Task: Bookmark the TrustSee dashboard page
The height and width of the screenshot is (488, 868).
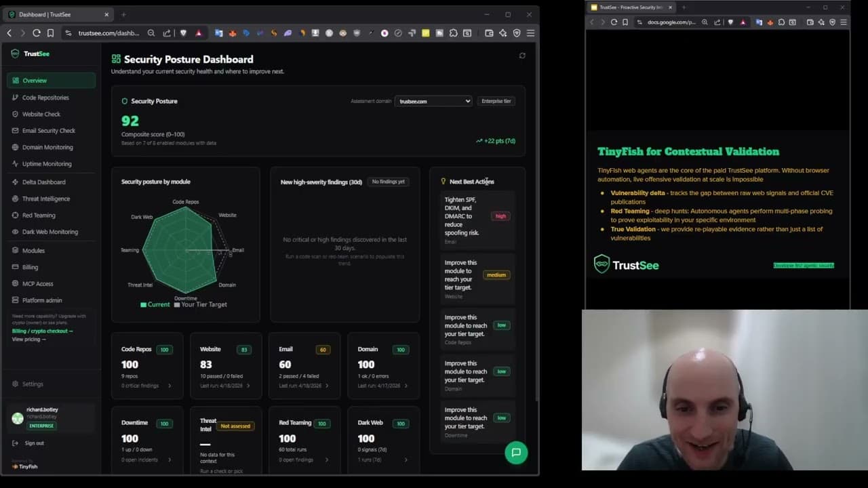Action: [50, 33]
